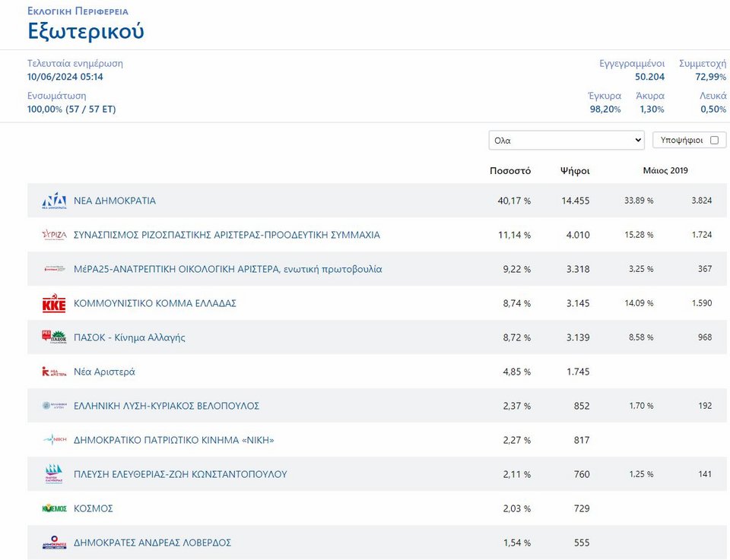Screen dimensions: 730x560
Task: Click the ΣΥΡΙΖΑ party logo
Action: coord(54,235)
